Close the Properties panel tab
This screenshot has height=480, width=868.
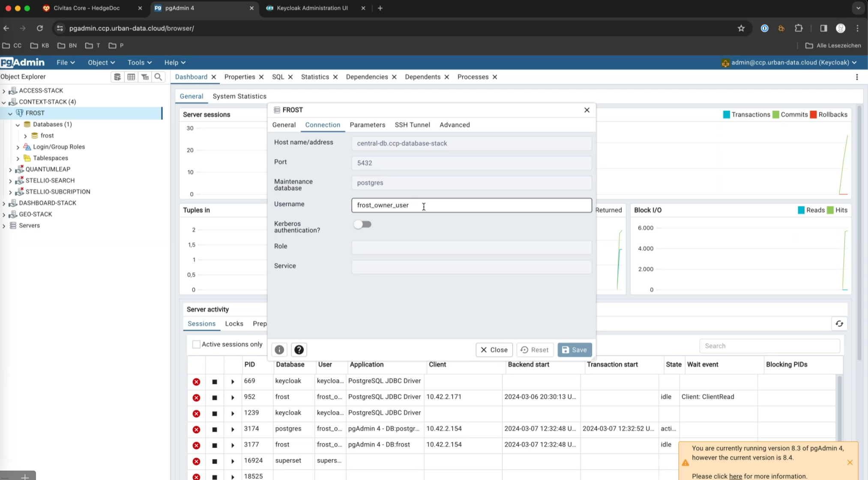261,77
